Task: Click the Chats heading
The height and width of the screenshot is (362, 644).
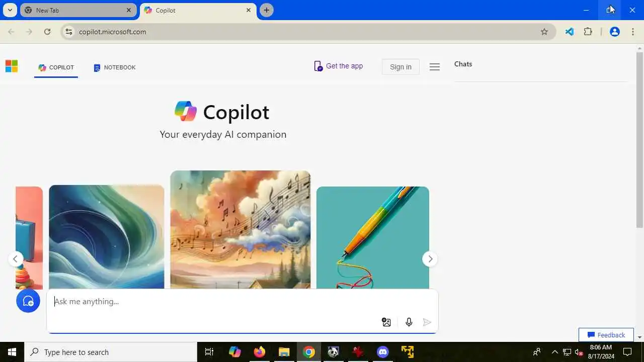Action: coord(463,64)
